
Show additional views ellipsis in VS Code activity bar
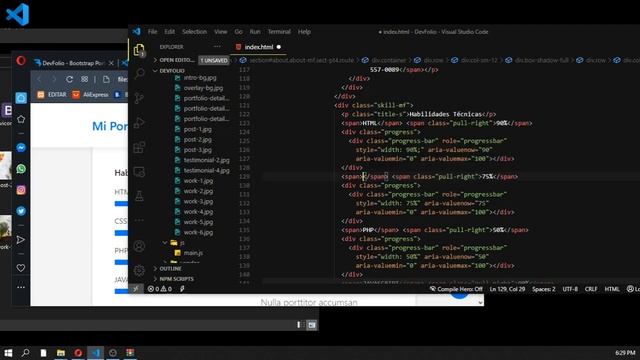coord(139,220)
